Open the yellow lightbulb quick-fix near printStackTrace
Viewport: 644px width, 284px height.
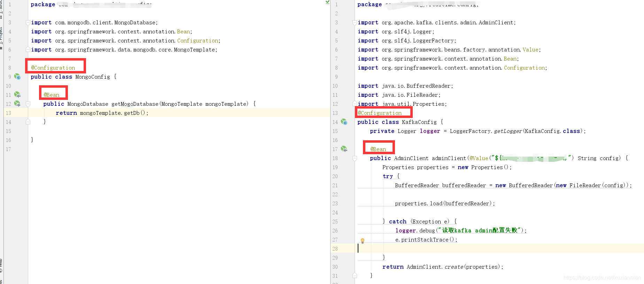pos(363,240)
